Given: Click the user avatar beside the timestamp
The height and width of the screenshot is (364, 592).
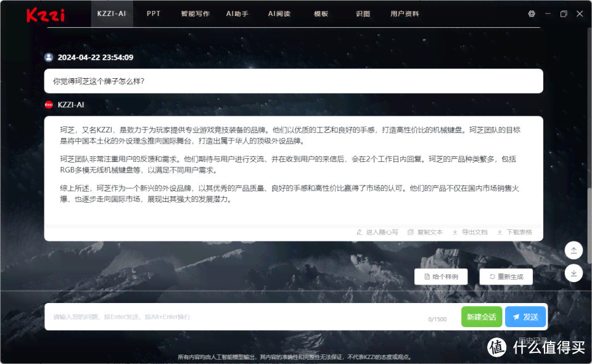Looking at the screenshot, I should (49, 57).
